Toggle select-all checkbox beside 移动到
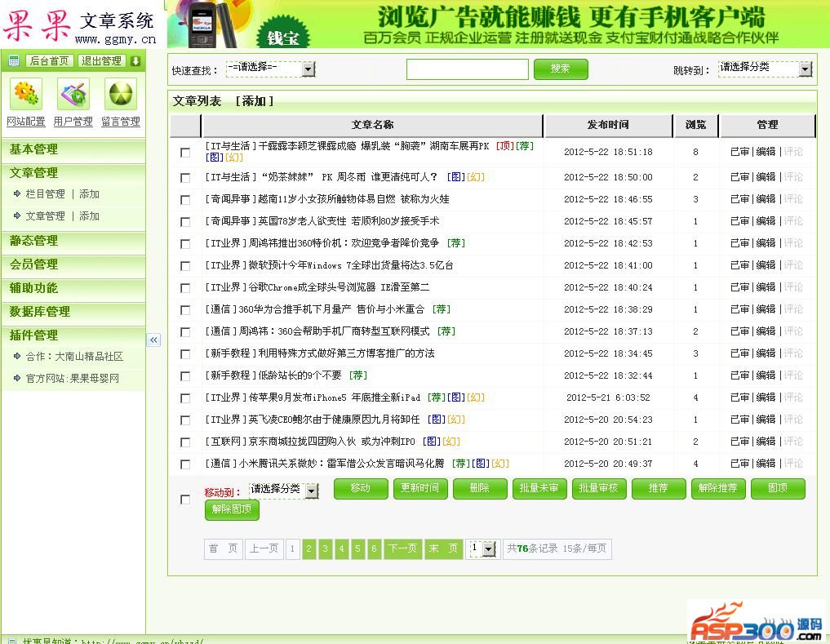Image resolution: width=830 pixels, height=644 pixels. (x=185, y=500)
